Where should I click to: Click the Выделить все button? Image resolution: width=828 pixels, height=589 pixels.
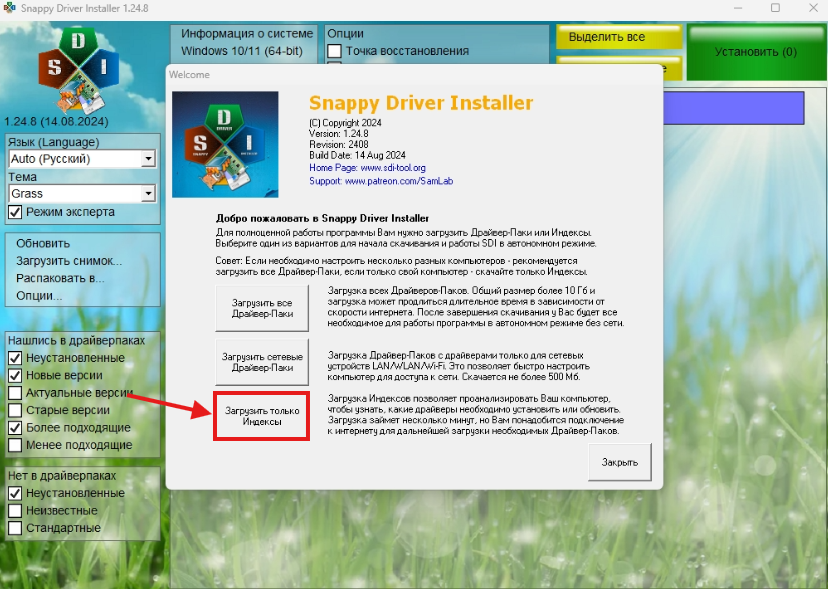pyautogui.click(x=619, y=37)
